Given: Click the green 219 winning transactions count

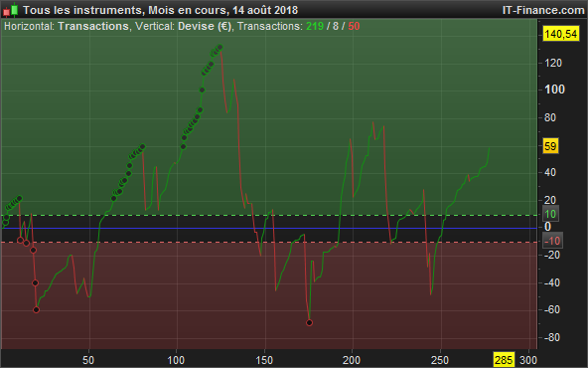Looking at the screenshot, I should pyautogui.click(x=315, y=26).
